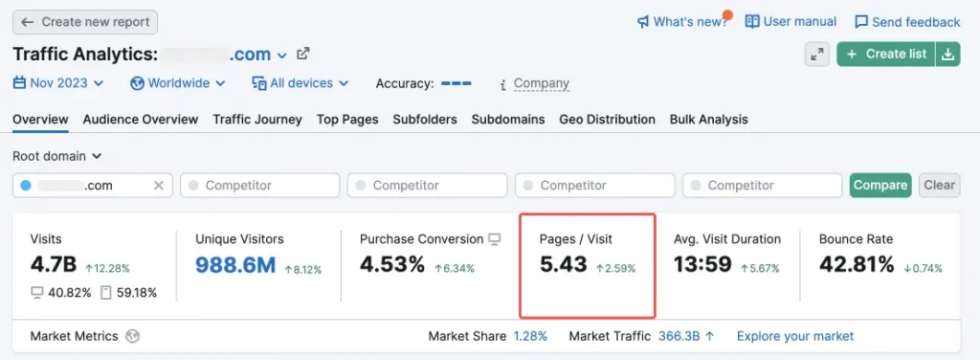This screenshot has height=360, width=980.
Task: Click the Purchase Conversion 4.53% value
Action: point(391,265)
